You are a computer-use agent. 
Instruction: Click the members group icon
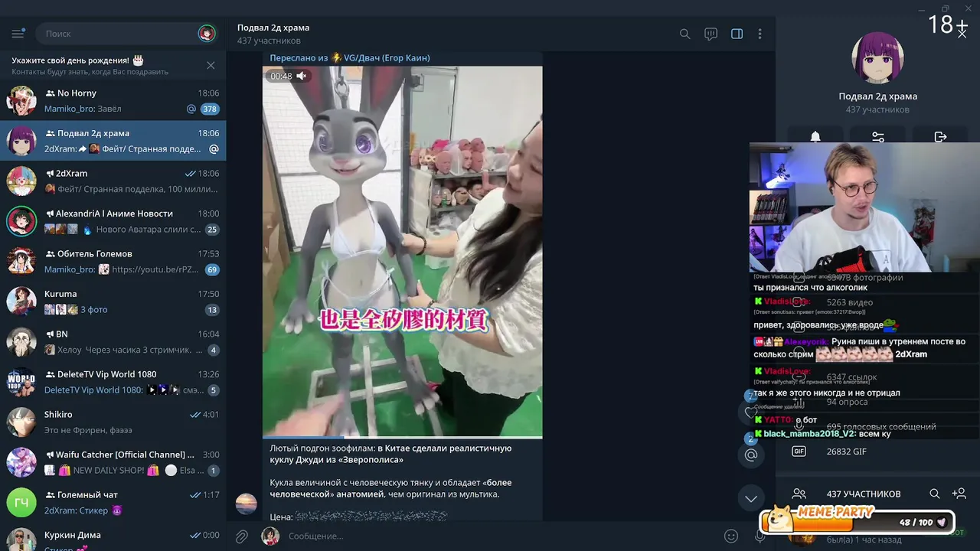(799, 494)
